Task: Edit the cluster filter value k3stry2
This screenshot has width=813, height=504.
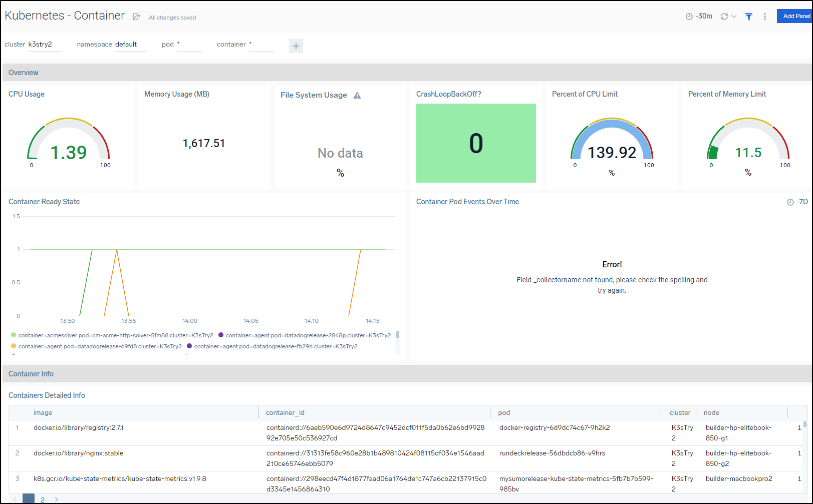Action: click(45, 45)
